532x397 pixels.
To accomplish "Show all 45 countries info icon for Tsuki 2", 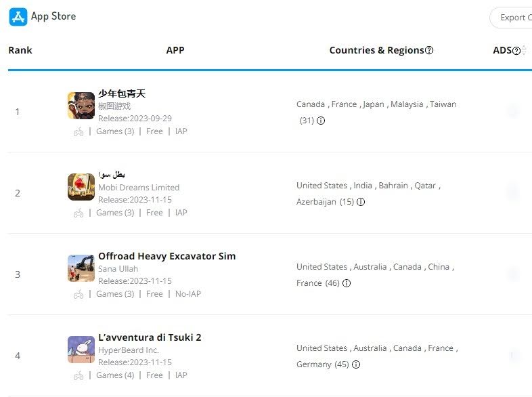I will (356, 364).
